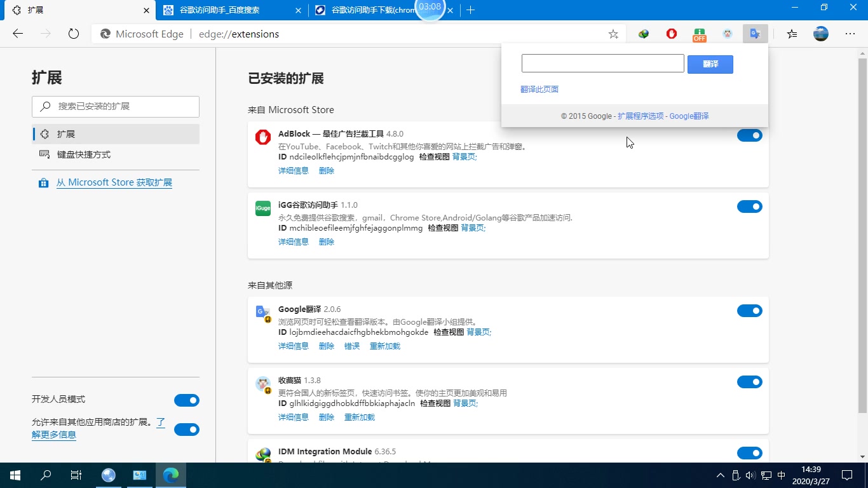Reload the extensions page
The height and width of the screenshot is (488, 868).
point(74,34)
